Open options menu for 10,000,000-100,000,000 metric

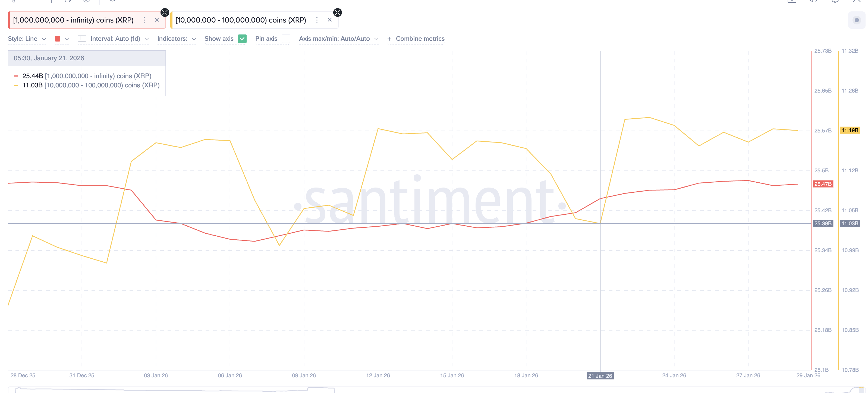coord(317,20)
